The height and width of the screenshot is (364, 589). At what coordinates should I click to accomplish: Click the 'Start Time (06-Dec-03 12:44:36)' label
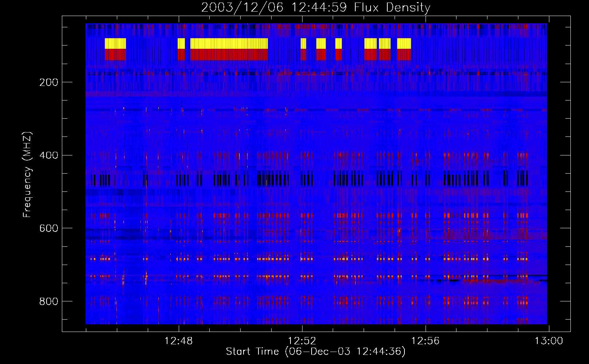pyautogui.click(x=316, y=352)
